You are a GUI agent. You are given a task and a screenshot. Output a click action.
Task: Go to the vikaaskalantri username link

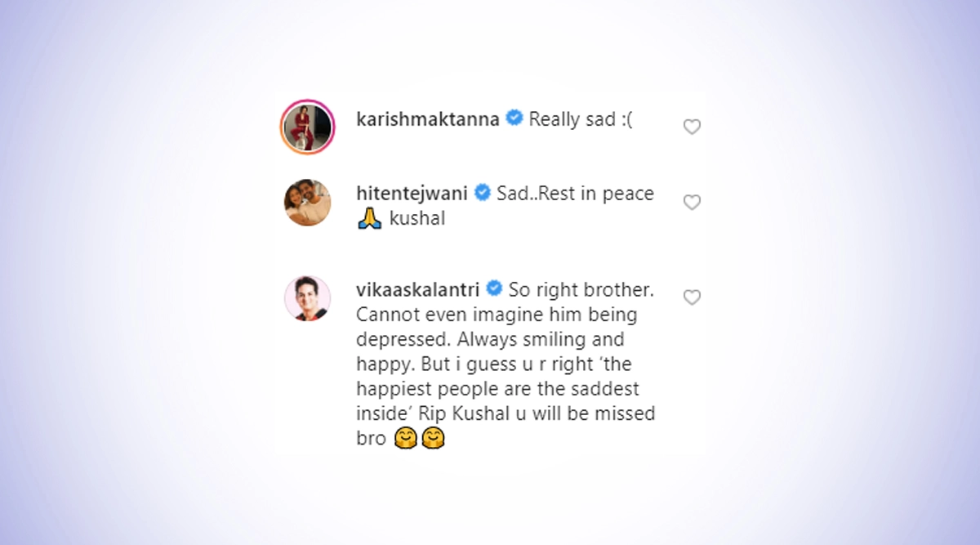point(418,288)
